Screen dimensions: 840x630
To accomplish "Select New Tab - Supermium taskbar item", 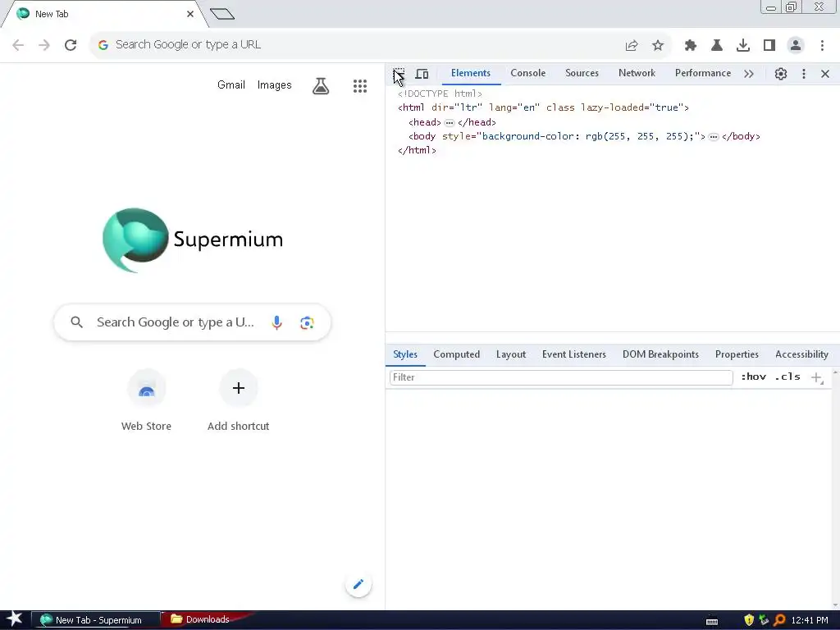I will [95, 620].
